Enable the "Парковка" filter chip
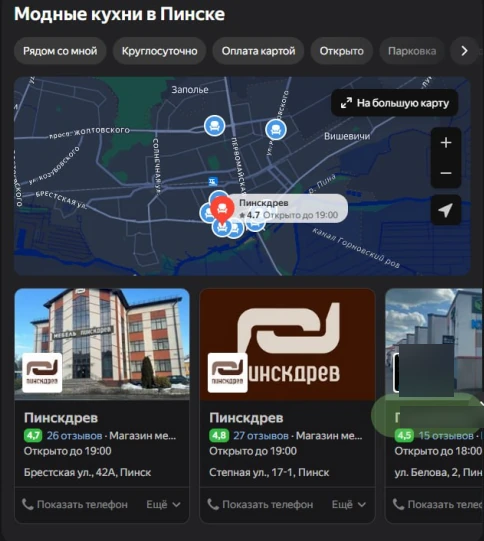 click(x=412, y=51)
